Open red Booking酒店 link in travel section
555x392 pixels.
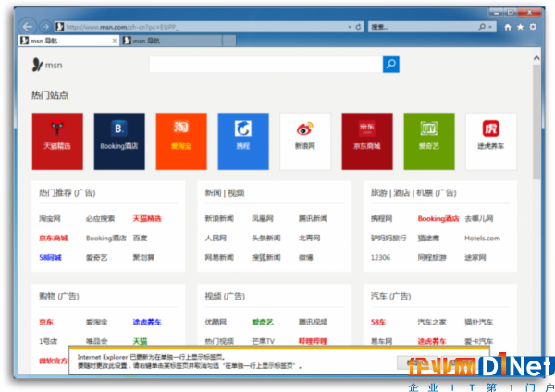click(x=438, y=218)
